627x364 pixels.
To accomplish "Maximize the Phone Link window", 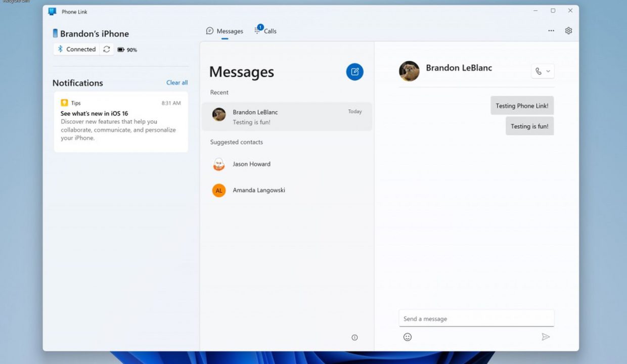I will (553, 11).
